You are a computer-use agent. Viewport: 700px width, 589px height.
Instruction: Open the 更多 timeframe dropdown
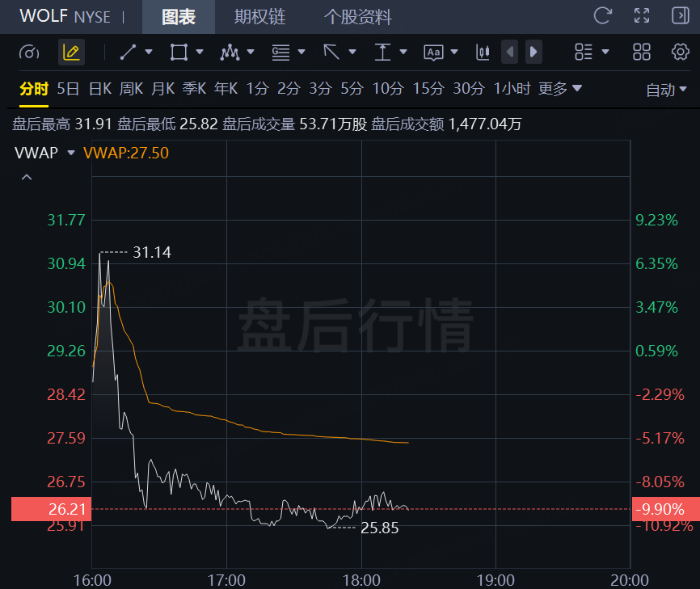tap(560, 88)
